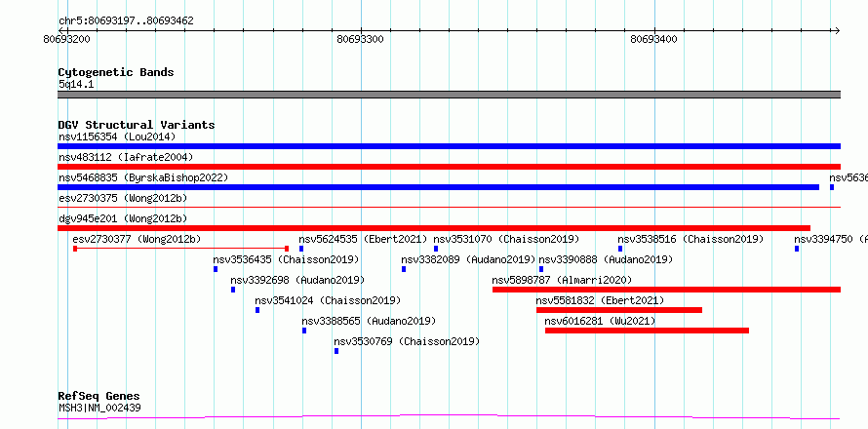The height and width of the screenshot is (429, 868).
Task: Click the small blue nsv5636 marker
Action: coord(832,187)
